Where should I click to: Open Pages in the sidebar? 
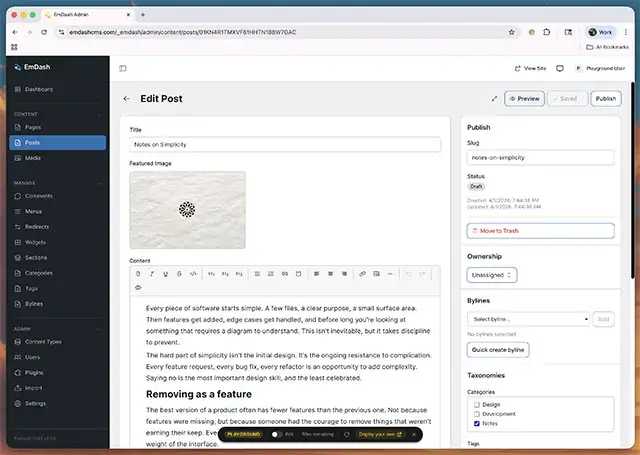[x=58, y=127]
